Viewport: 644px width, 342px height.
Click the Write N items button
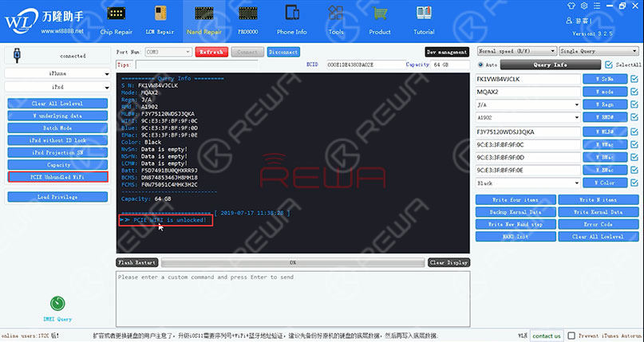point(599,200)
